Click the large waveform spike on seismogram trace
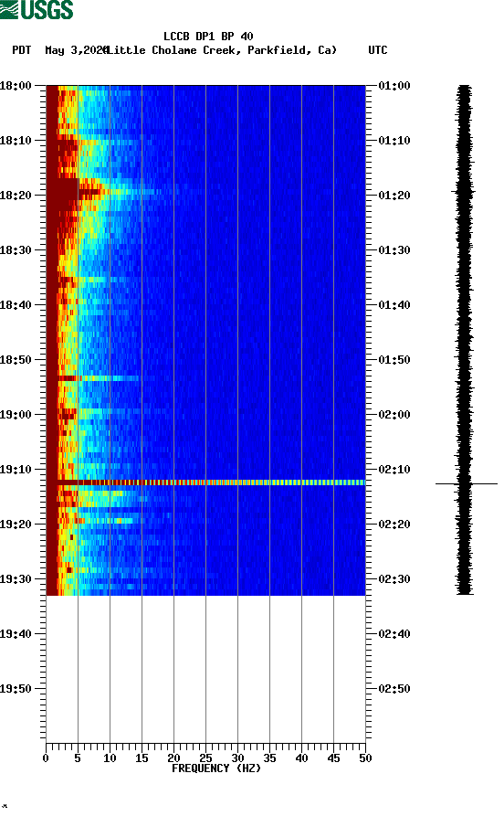 466,484
